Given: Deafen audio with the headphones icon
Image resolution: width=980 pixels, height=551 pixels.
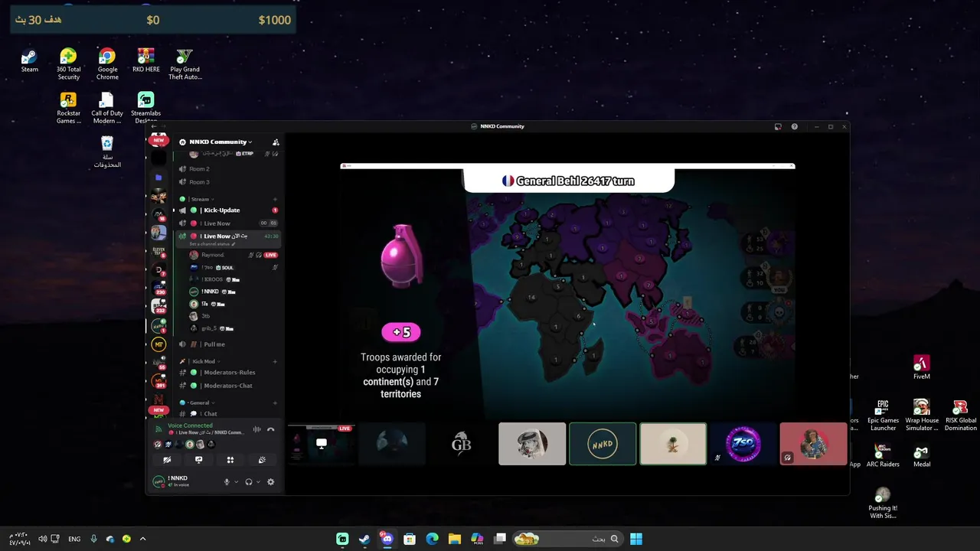Looking at the screenshot, I should [x=249, y=482].
